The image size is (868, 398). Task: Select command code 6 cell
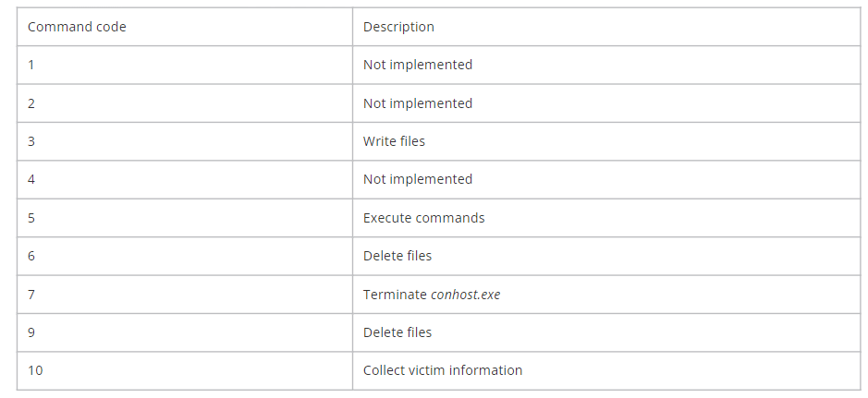pyautogui.click(x=185, y=256)
